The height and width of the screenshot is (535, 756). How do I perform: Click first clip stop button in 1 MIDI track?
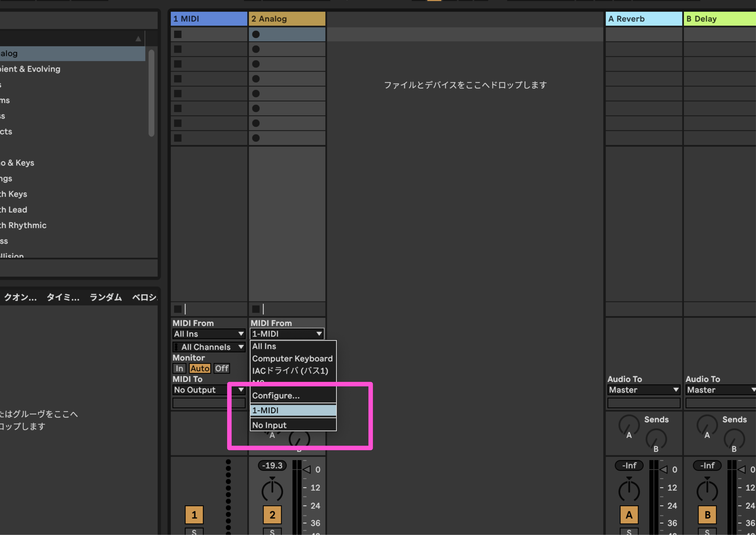coord(178,34)
